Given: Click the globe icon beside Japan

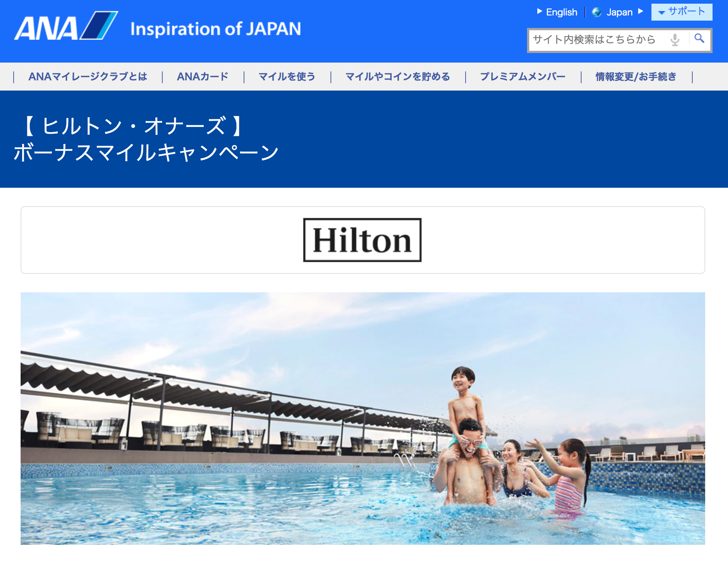Looking at the screenshot, I should (x=597, y=12).
